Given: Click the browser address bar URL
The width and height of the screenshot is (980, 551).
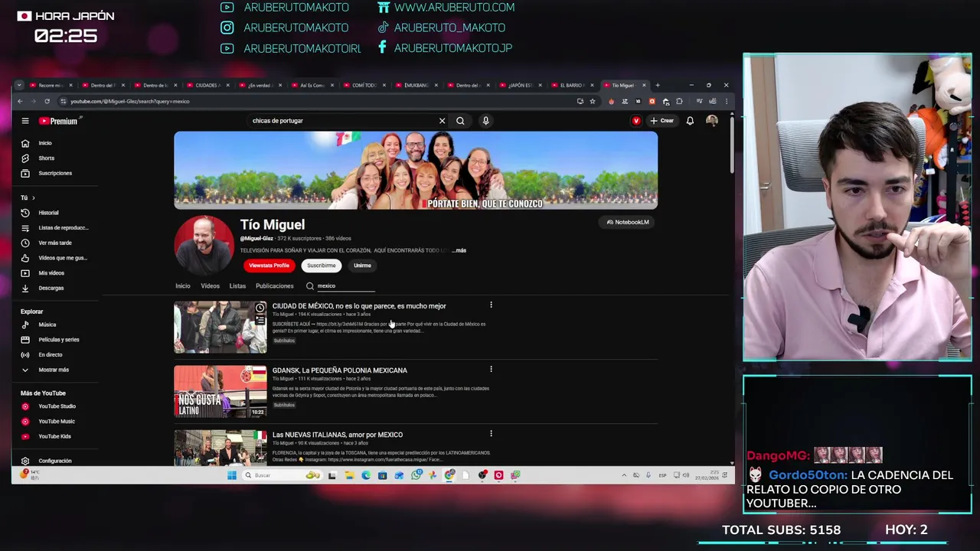Looking at the screenshot, I should point(130,101).
